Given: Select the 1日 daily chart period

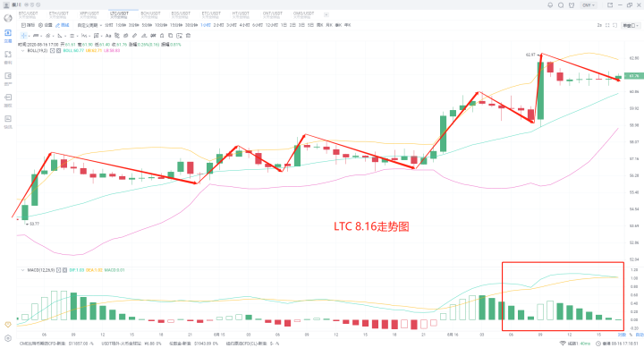Looking at the screenshot, I should pos(284,25).
